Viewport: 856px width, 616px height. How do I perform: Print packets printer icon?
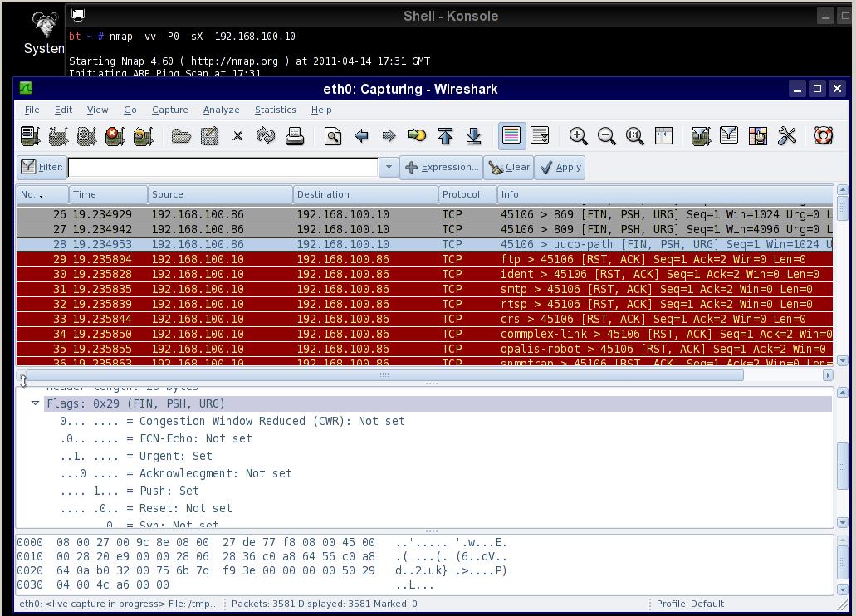(x=294, y=136)
